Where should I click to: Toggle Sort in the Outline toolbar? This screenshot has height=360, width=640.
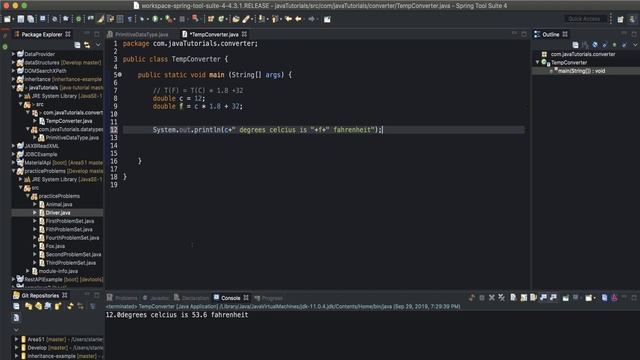585,45
